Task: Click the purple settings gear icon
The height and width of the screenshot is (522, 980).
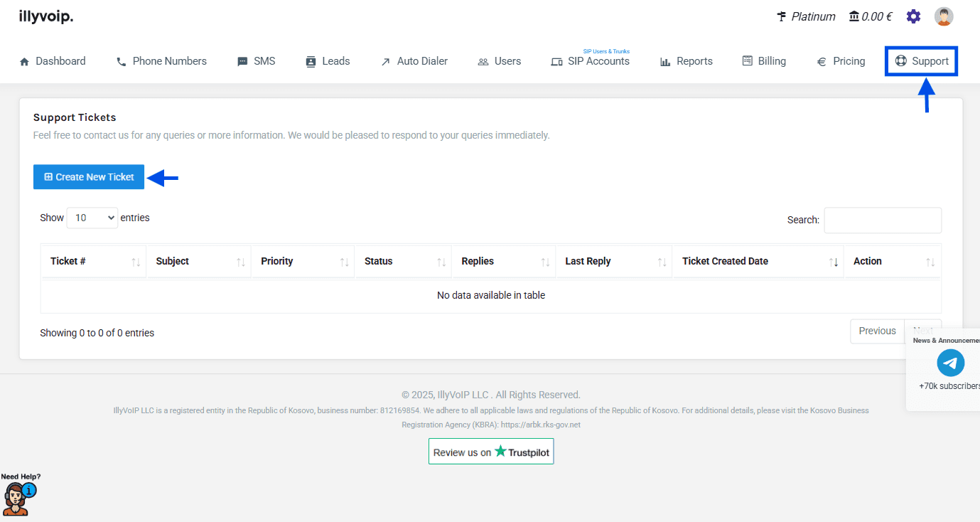Action: click(913, 16)
